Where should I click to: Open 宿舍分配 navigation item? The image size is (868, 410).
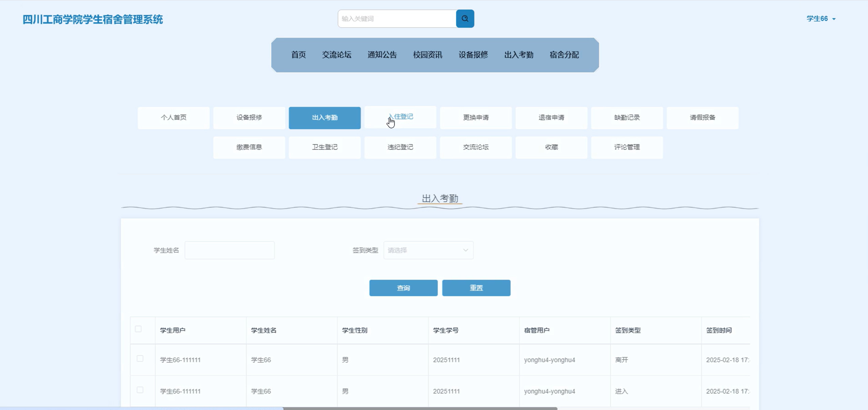[564, 55]
